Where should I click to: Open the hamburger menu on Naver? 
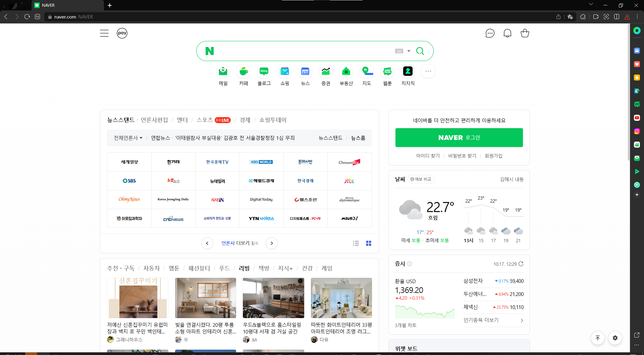(104, 33)
